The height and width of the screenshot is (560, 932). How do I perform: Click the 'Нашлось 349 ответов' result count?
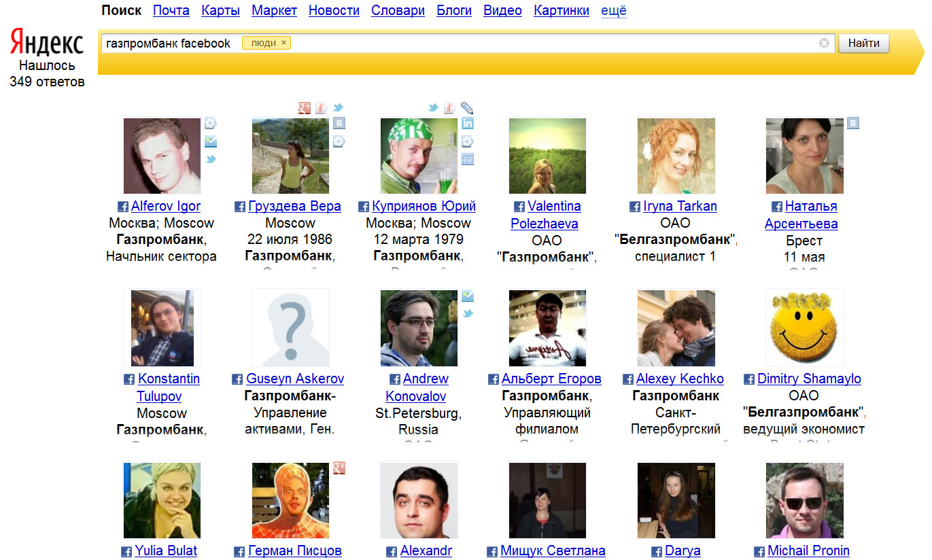47,74
